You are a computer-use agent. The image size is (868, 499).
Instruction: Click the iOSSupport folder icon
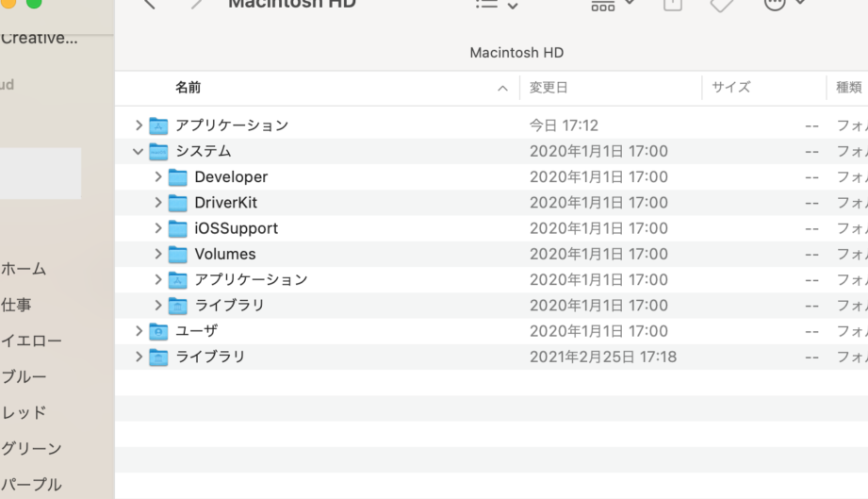point(178,228)
